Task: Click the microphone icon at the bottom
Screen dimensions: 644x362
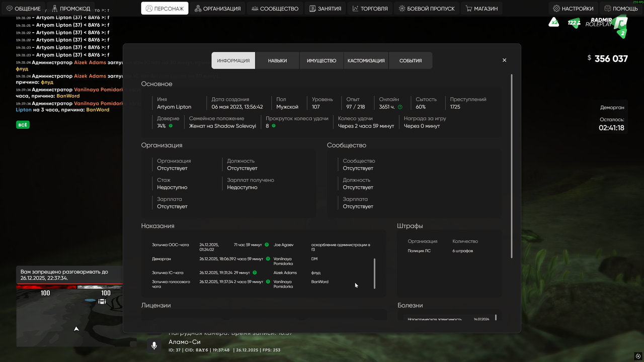Action: (x=154, y=345)
